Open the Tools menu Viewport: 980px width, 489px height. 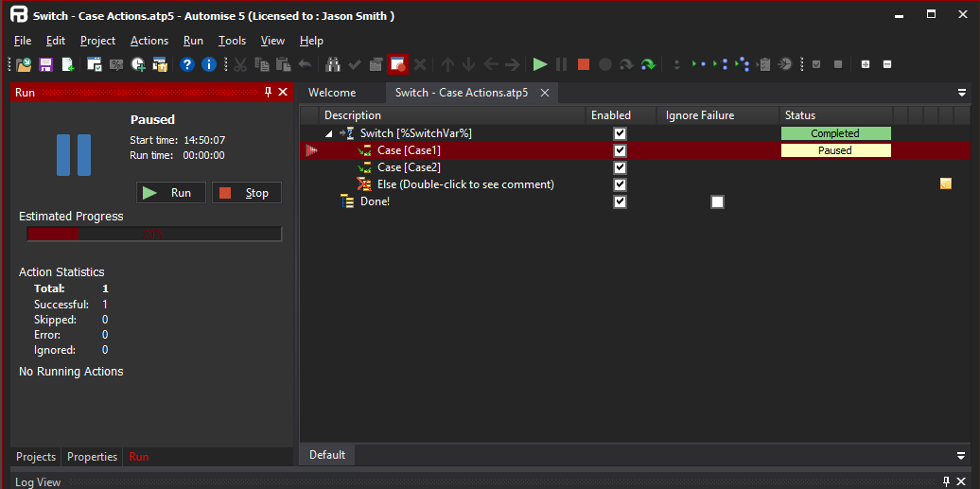tap(232, 41)
